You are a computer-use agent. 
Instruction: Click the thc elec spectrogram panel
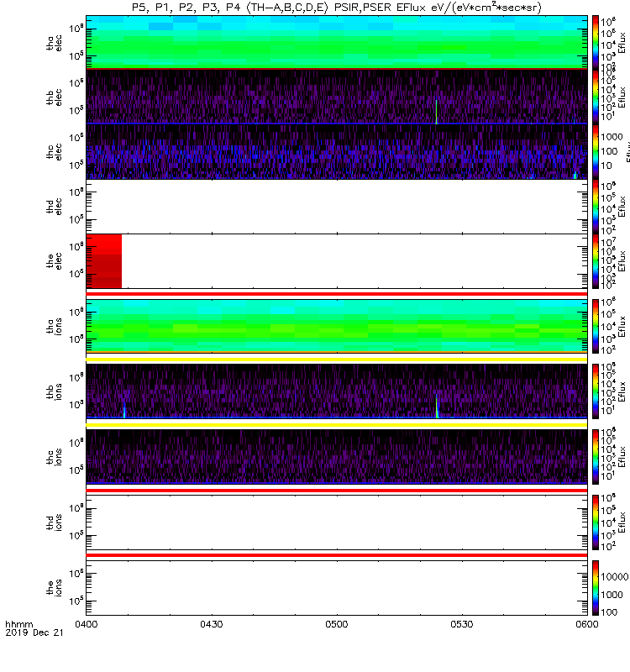[337, 151]
